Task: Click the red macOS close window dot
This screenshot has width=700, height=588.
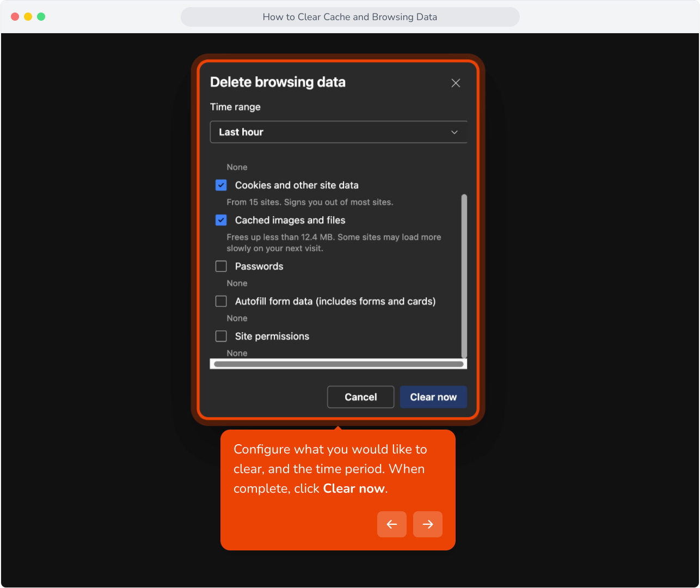Action: 15,17
